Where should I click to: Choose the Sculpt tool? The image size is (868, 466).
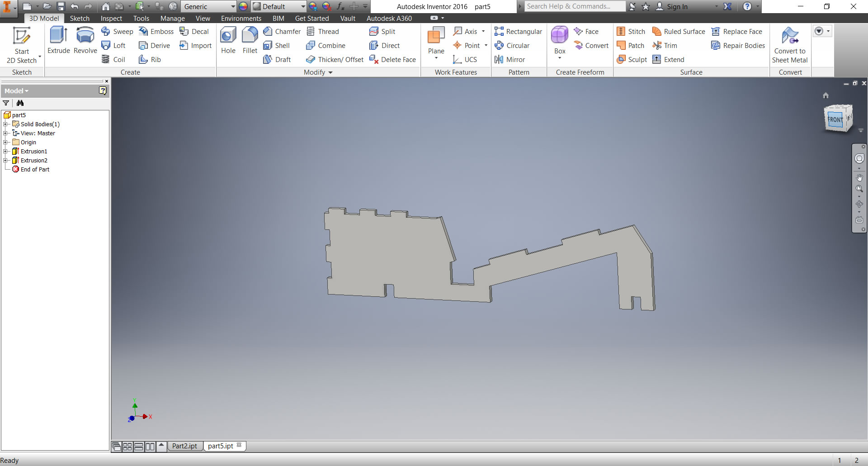pyautogui.click(x=632, y=59)
